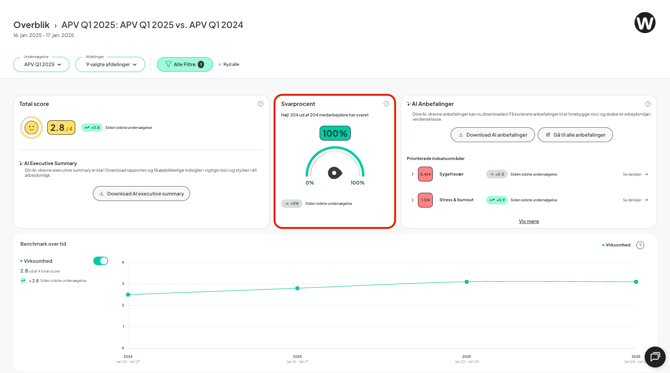The image size is (670, 373).
Task: Open Se detaljer for Stress & burnout
Action: tap(635, 200)
